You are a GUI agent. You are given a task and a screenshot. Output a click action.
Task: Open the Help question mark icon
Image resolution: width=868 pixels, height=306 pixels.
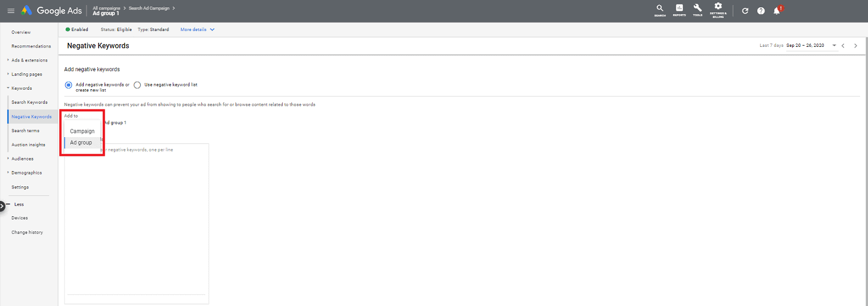tap(761, 11)
